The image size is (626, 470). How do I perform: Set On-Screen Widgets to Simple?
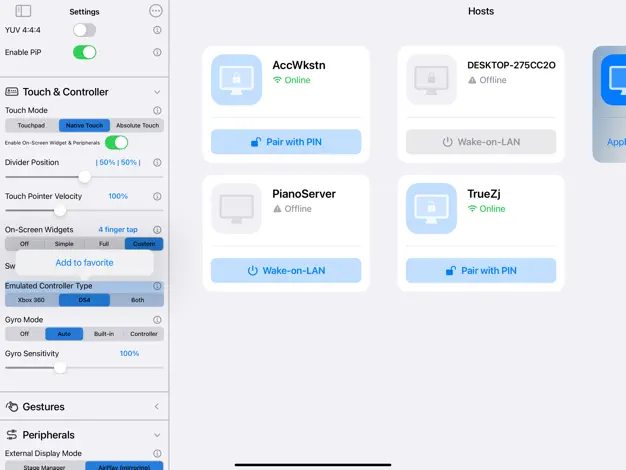click(x=64, y=244)
